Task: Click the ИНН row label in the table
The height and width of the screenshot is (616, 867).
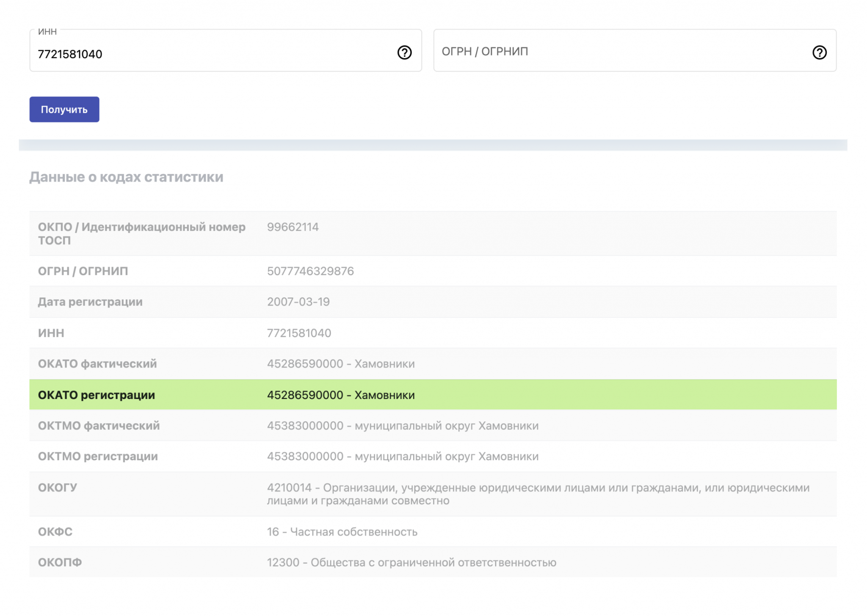Action: (x=51, y=333)
